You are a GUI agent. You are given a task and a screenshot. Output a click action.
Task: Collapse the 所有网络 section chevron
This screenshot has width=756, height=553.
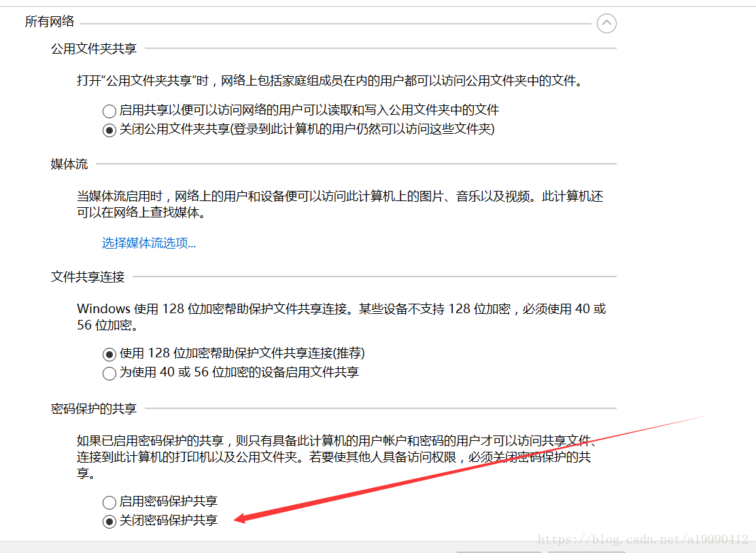(606, 23)
